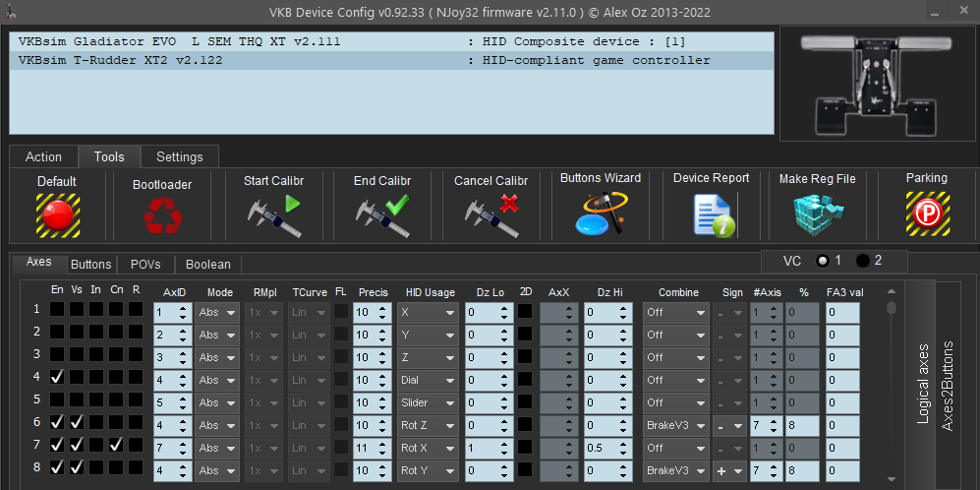Open the Combine dropdown for axis 7

[676, 448]
